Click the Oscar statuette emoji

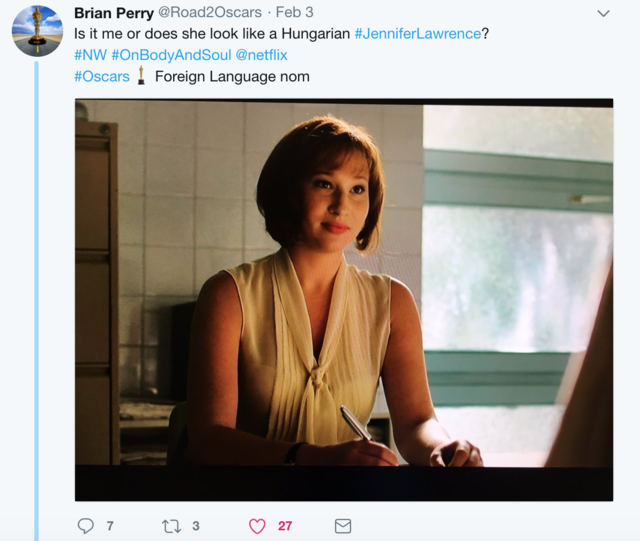[141, 76]
